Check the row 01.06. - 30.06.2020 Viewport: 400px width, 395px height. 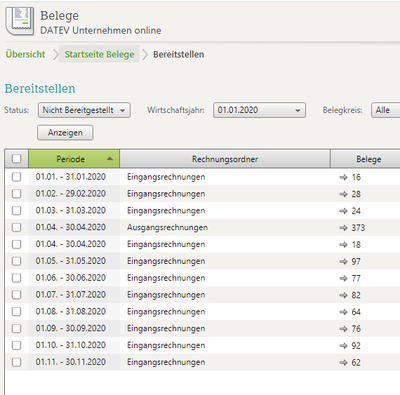[16, 278]
